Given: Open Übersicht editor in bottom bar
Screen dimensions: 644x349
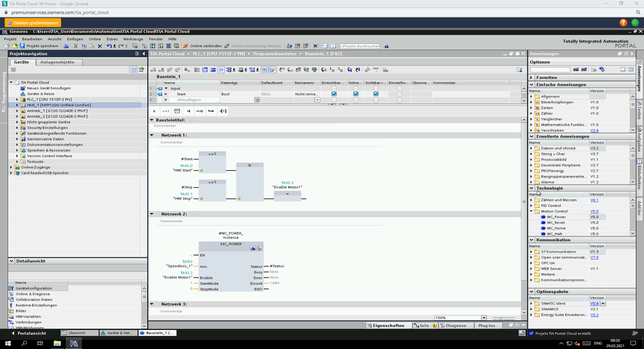Looking at the screenshot, I should click(x=79, y=333).
